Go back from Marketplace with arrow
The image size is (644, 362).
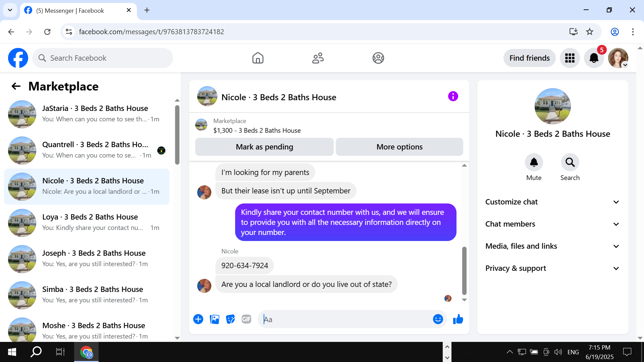pos(16,86)
